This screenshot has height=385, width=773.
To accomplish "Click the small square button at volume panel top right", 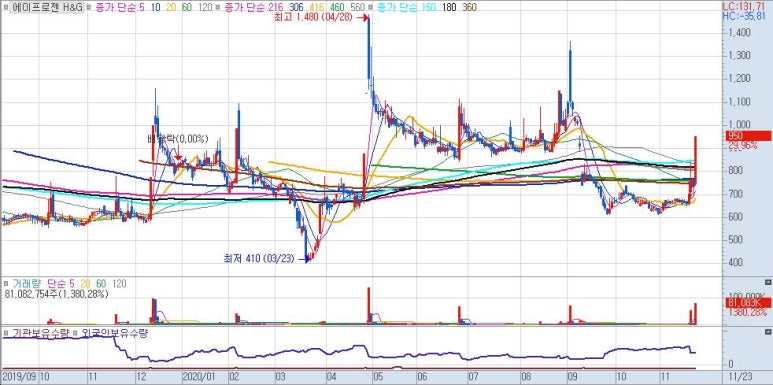I will click(x=767, y=282).
